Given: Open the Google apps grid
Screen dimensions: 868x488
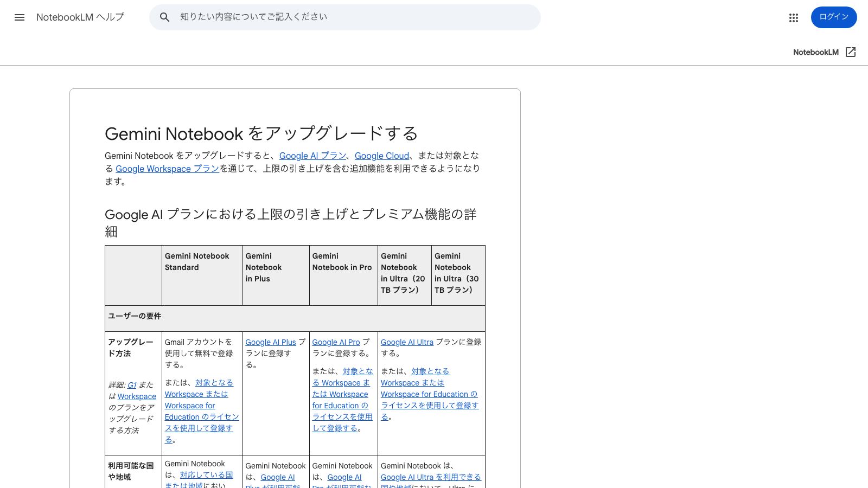Looking at the screenshot, I should [794, 17].
